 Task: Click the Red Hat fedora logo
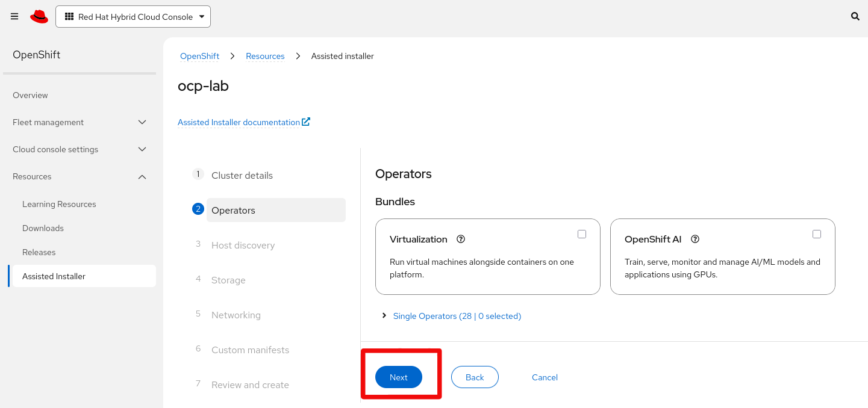[39, 17]
